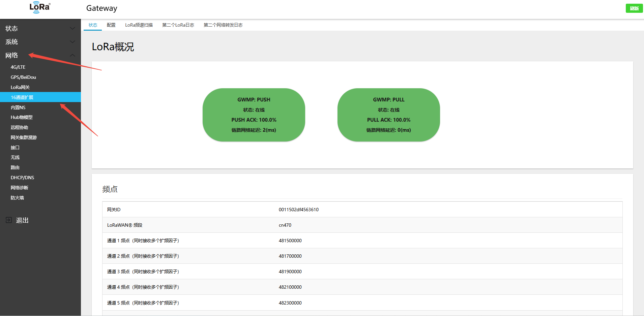Open the 第二个LoRa日志 tab
The height and width of the screenshot is (316, 644).
(x=178, y=25)
